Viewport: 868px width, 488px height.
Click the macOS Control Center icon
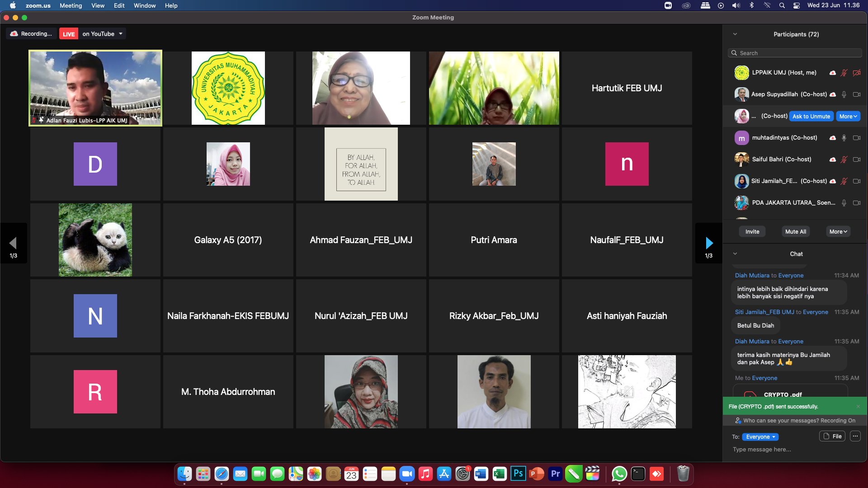coord(797,5)
